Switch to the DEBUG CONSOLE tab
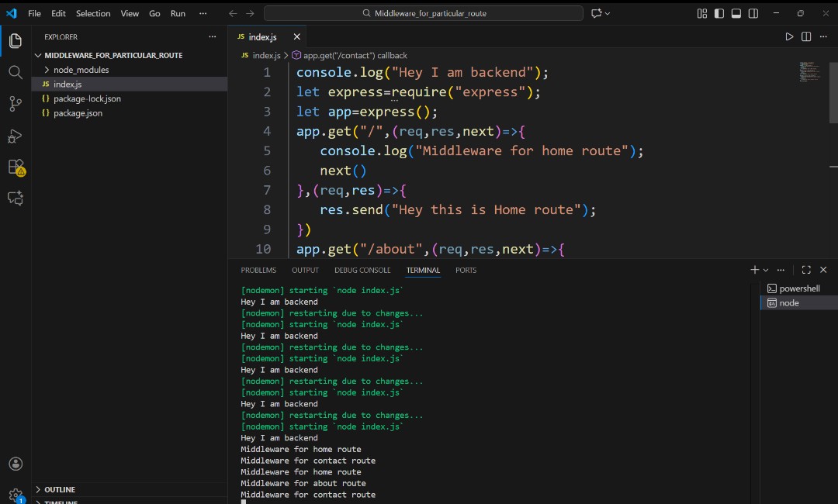Viewport: 838px width, 504px height. pos(362,270)
